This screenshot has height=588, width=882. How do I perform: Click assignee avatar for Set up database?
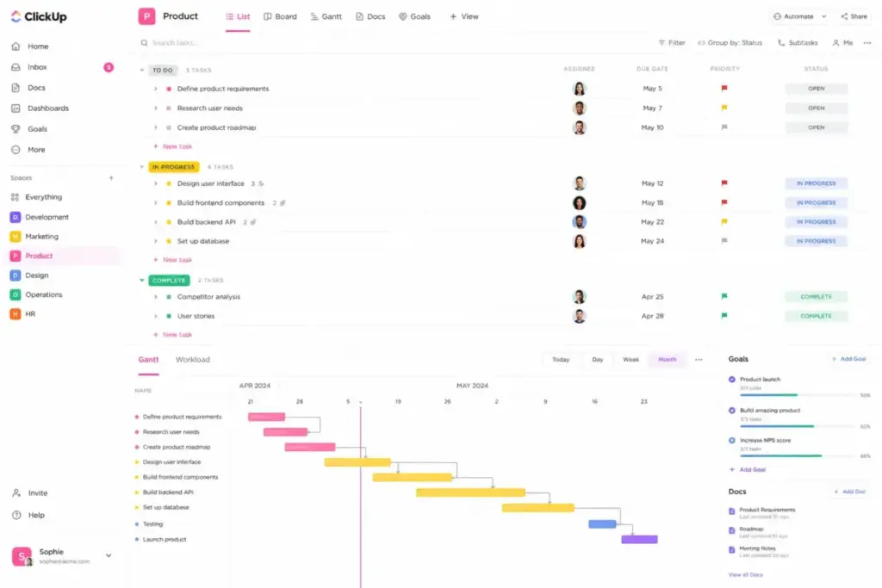580,241
